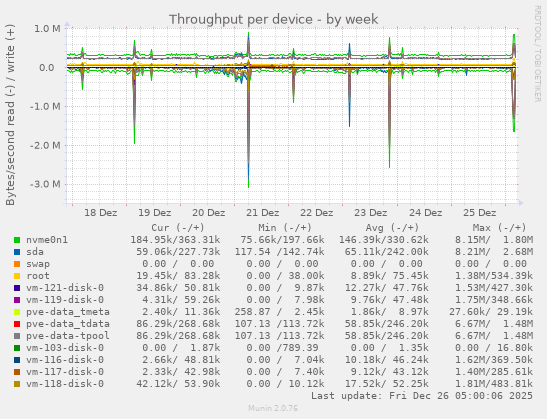Select the nvme0n1 device label

coord(47,240)
